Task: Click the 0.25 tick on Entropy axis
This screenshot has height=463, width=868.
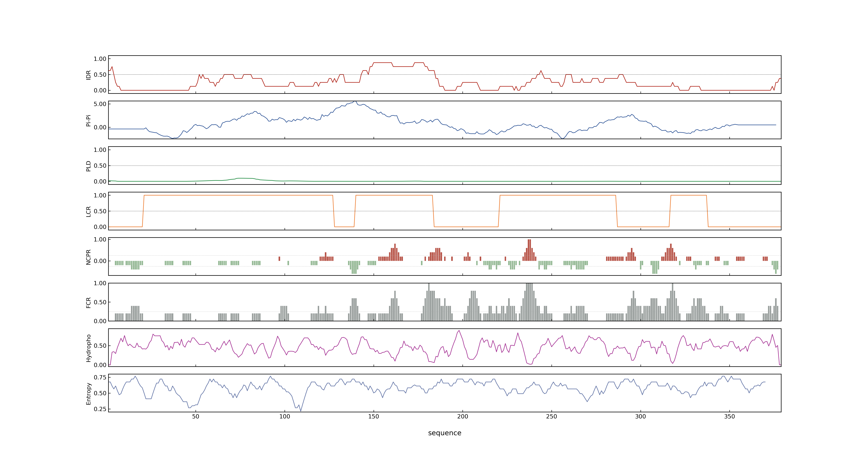Action: pyautogui.click(x=100, y=409)
